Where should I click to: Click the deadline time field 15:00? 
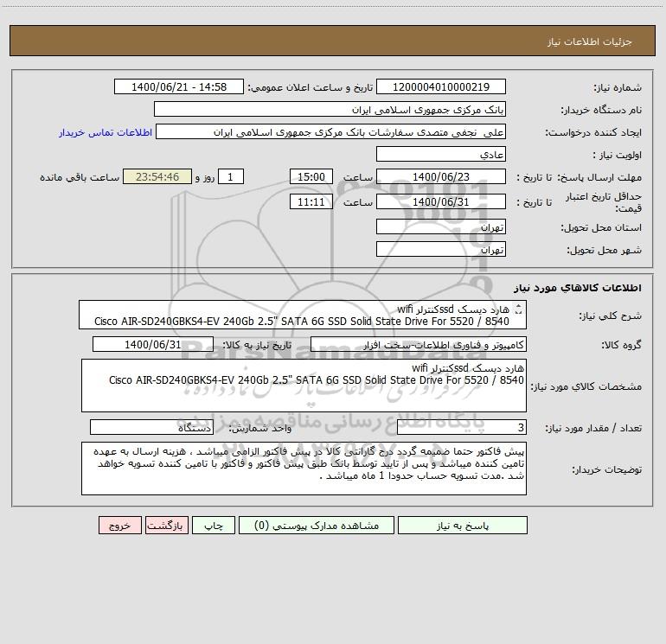coord(311,176)
